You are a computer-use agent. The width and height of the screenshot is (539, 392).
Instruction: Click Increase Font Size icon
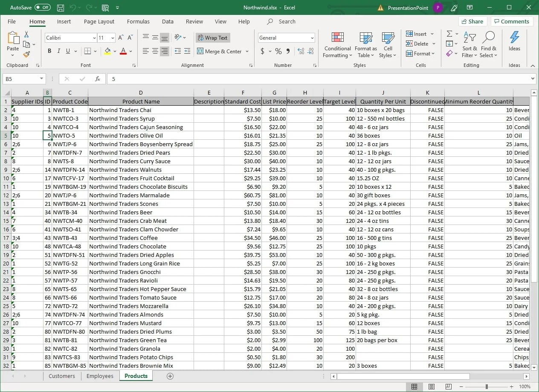click(121, 38)
